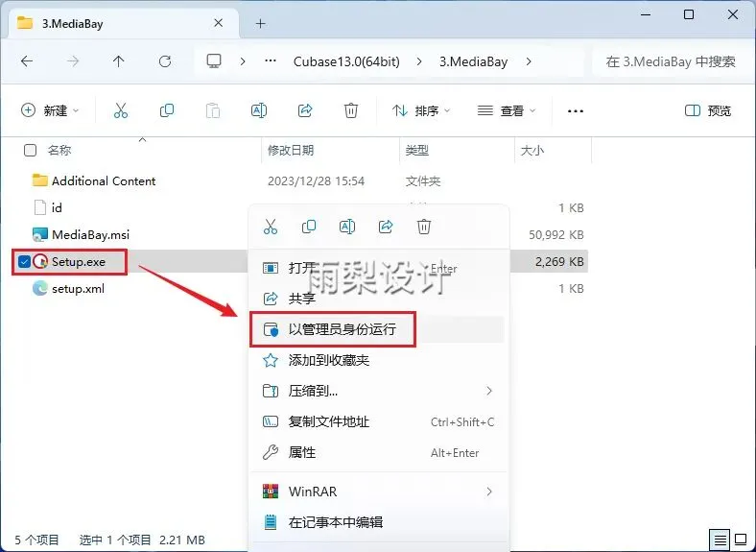Image resolution: width=756 pixels, height=552 pixels.
Task: Click the 50,992 KB size cell
Action: click(555, 235)
